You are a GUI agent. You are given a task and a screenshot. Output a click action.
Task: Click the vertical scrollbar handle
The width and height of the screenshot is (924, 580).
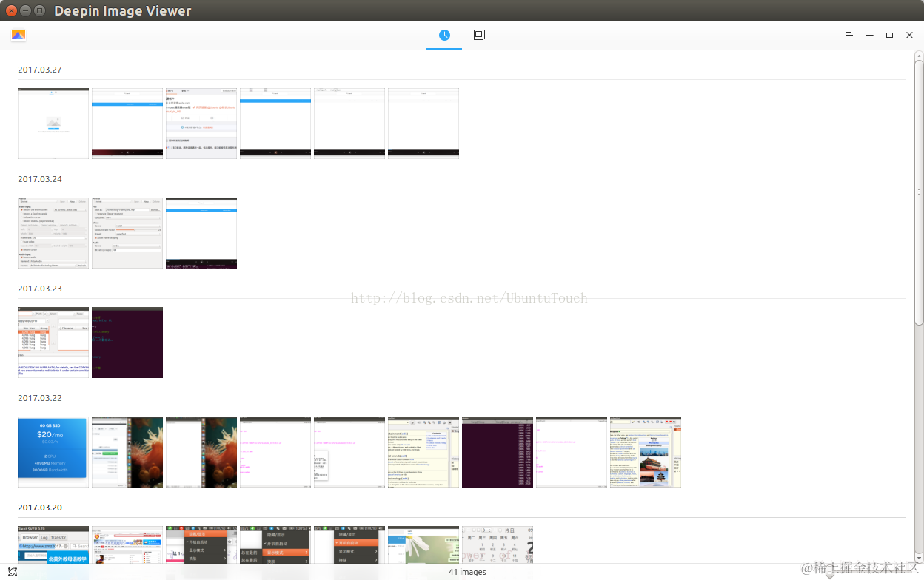[920, 192]
